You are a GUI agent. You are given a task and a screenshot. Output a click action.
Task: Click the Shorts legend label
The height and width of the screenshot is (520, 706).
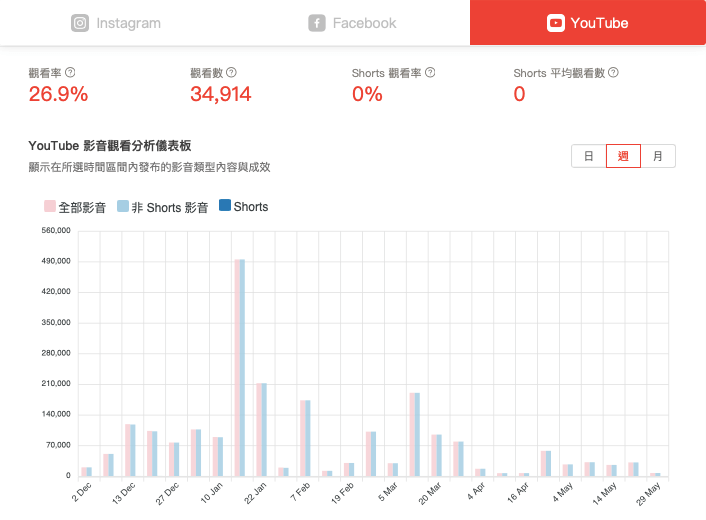click(251, 207)
